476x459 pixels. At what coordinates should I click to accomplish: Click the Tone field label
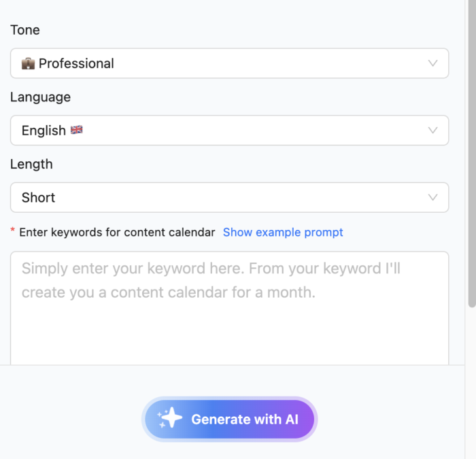pyautogui.click(x=25, y=30)
